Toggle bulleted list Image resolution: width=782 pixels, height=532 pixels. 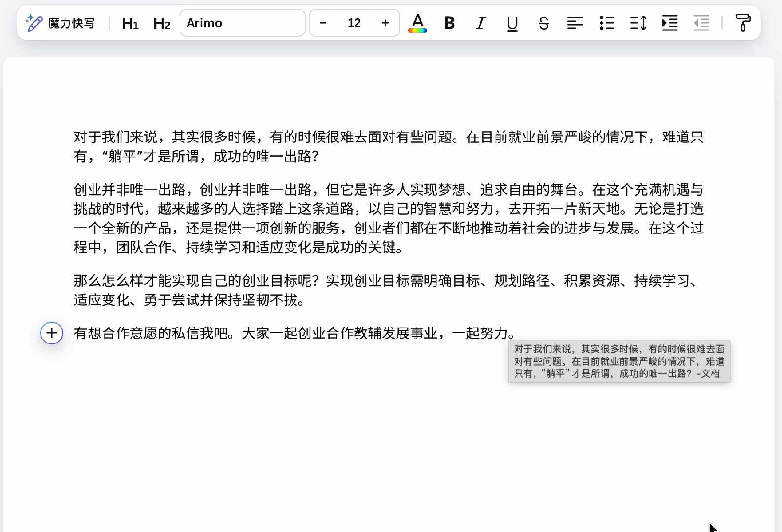607,23
